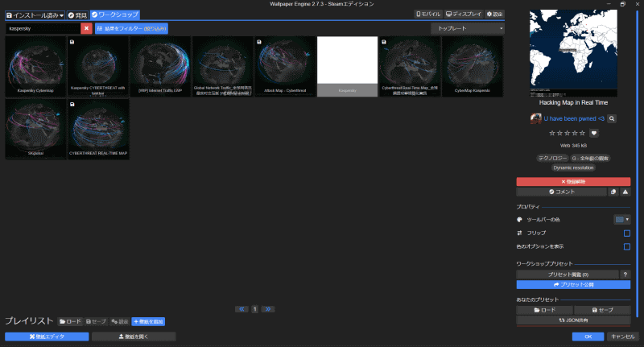Focus the kaspersky search field
The height and width of the screenshot is (347, 644).
point(43,28)
